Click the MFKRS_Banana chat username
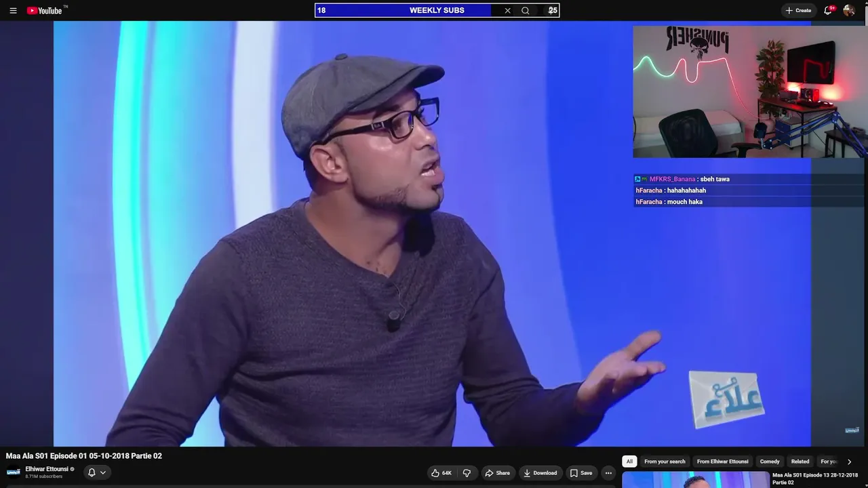Screen dimensions: 868x488 [x=672, y=179]
